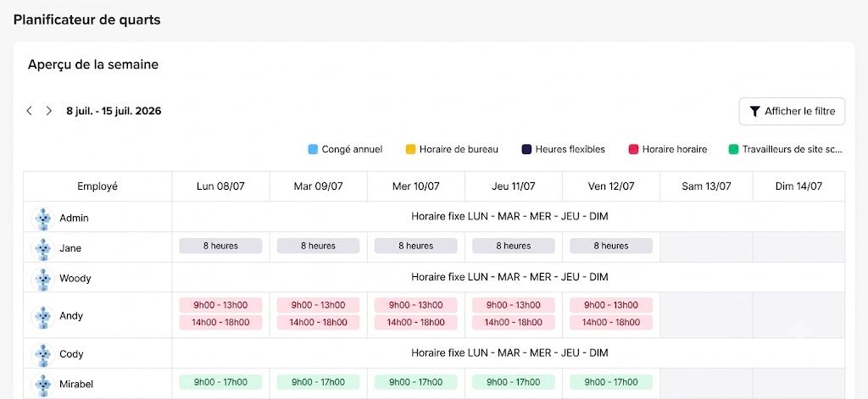The image size is (868, 399).
Task: Click the Sam 13/07 column header
Action: (x=706, y=186)
